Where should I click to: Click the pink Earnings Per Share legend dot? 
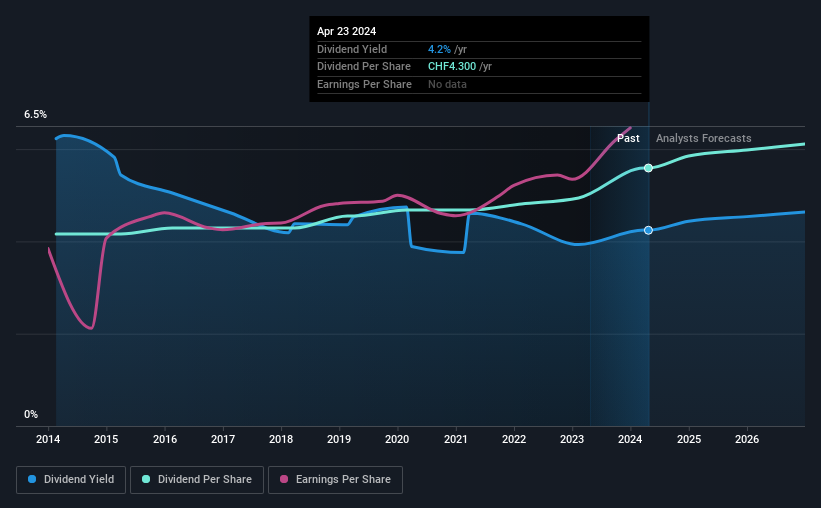click(x=284, y=479)
